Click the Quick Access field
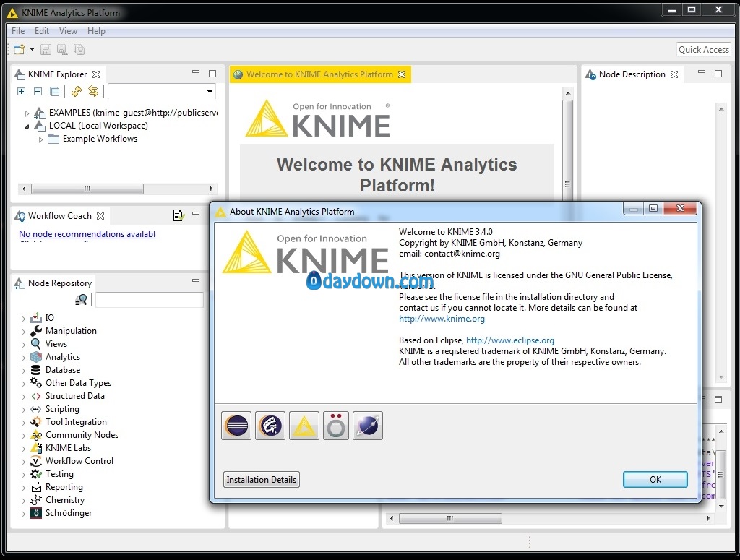 pos(703,50)
